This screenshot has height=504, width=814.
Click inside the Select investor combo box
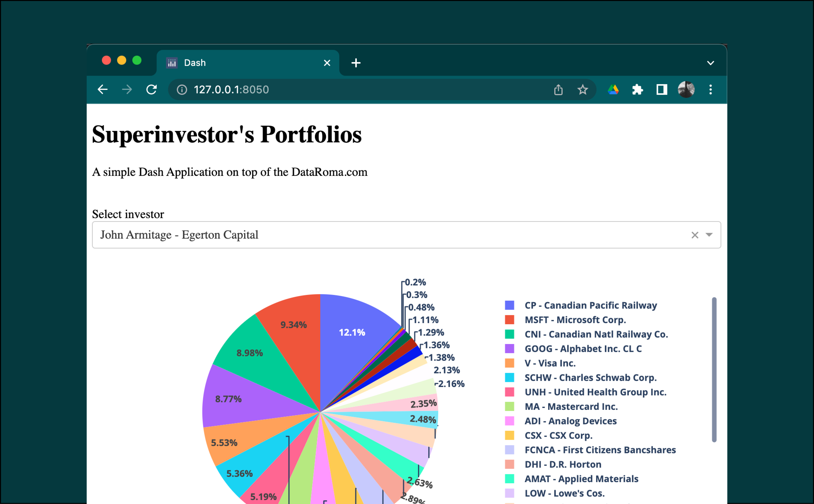[333, 235]
